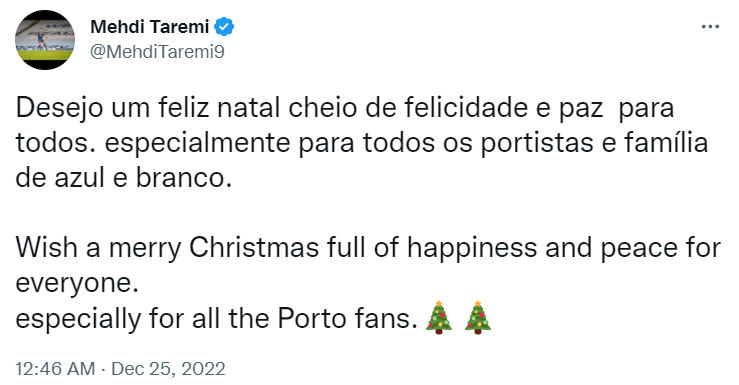This screenshot has width=739, height=385.
Task: Click the 12:46 AM timestamp
Action: (55, 369)
